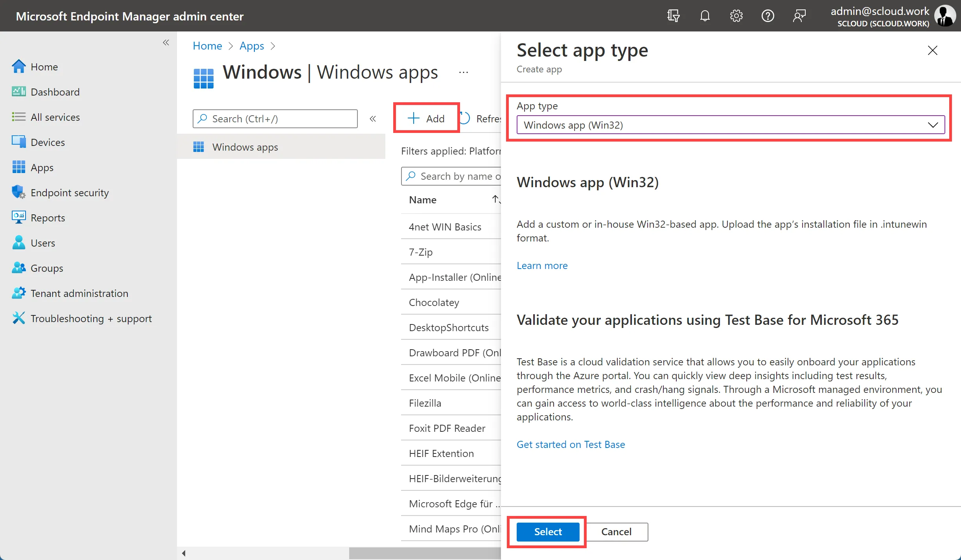Focus the Search (Ctrl+/) field
Screen dimensions: 961x560
(x=275, y=118)
